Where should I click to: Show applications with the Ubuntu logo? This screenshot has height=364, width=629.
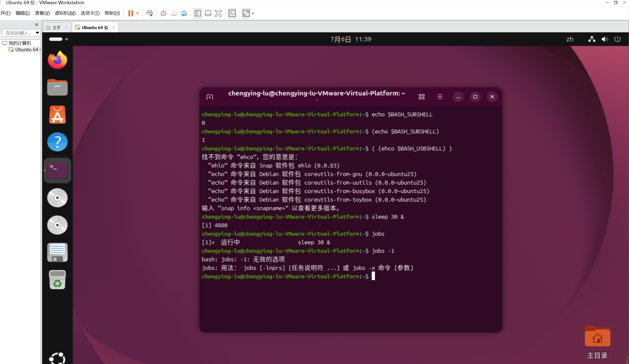pyautogui.click(x=57, y=358)
